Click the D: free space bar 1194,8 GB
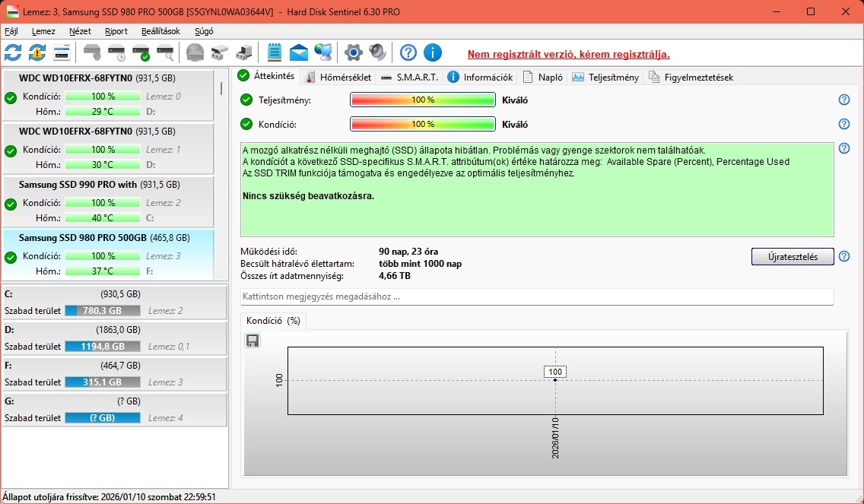Image resolution: width=864 pixels, height=504 pixels. click(x=103, y=347)
